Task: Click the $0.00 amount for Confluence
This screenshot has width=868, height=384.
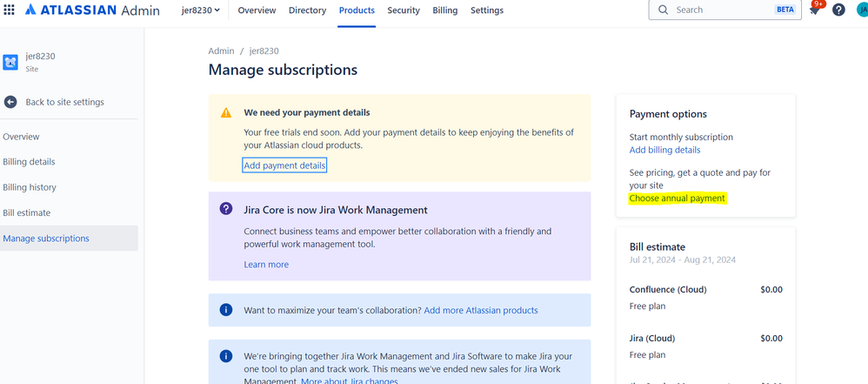Action: 771,289
